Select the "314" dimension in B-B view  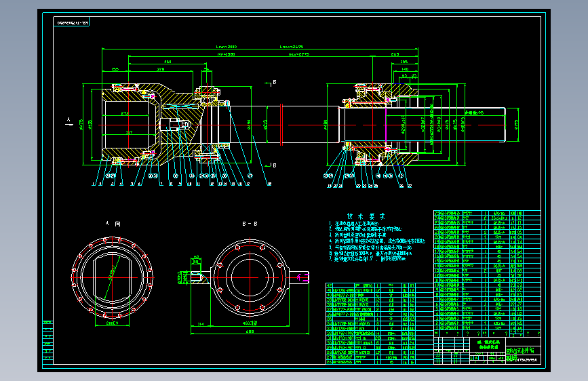coord(201,324)
